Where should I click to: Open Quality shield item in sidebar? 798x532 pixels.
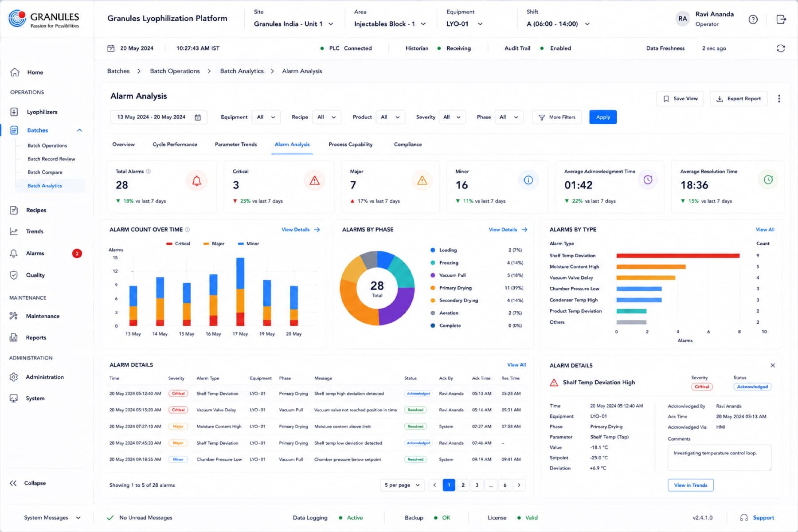pyautogui.click(x=35, y=275)
